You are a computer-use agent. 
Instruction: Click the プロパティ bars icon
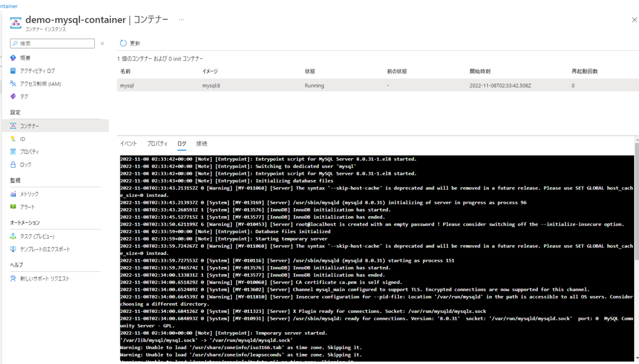tap(13, 152)
